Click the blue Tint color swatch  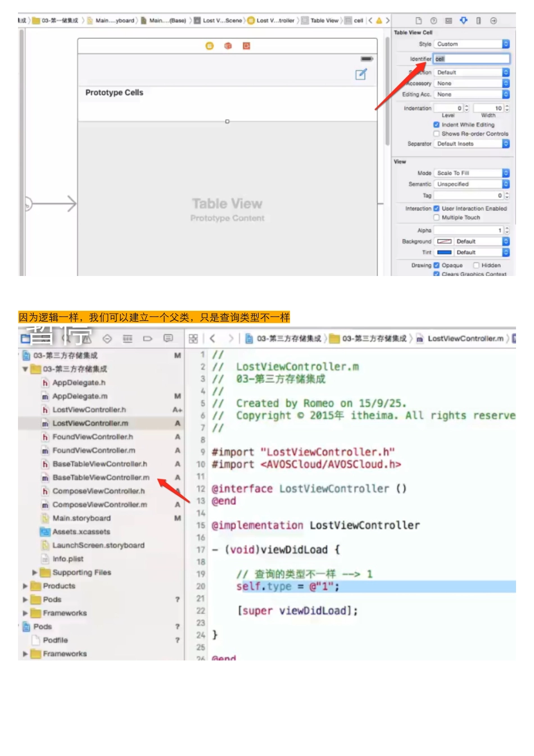(x=444, y=252)
